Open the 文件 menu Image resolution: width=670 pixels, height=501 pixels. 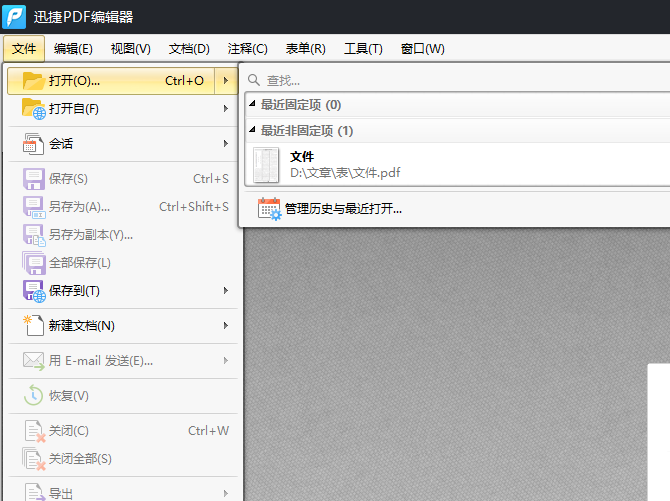[24, 49]
